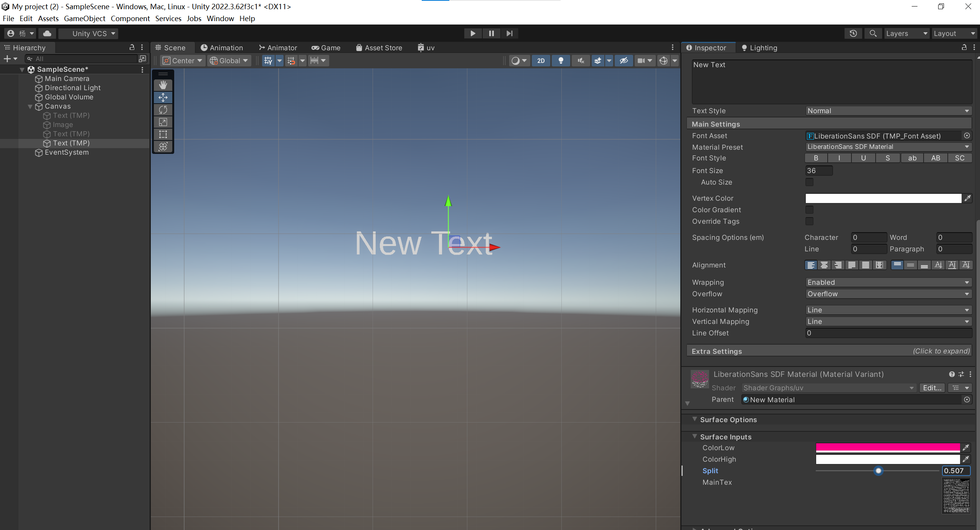Screen dimensions: 980x530
Task: Switch to the Game tab
Action: [x=326, y=48]
